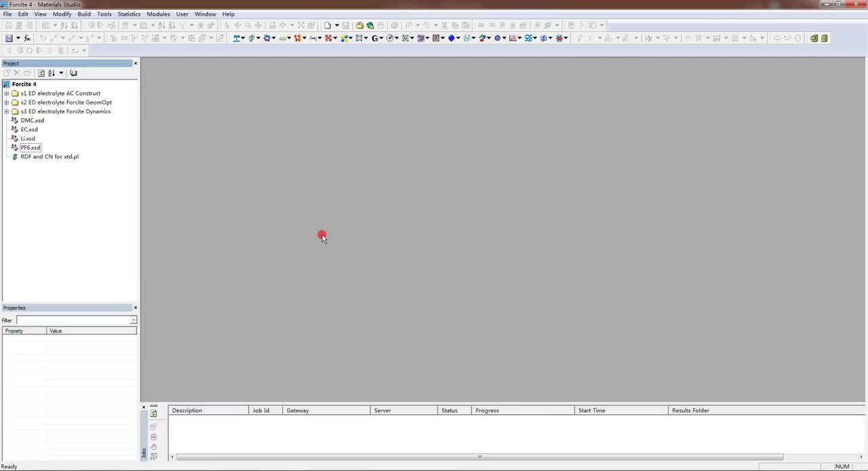Click the Value column header

click(92, 331)
